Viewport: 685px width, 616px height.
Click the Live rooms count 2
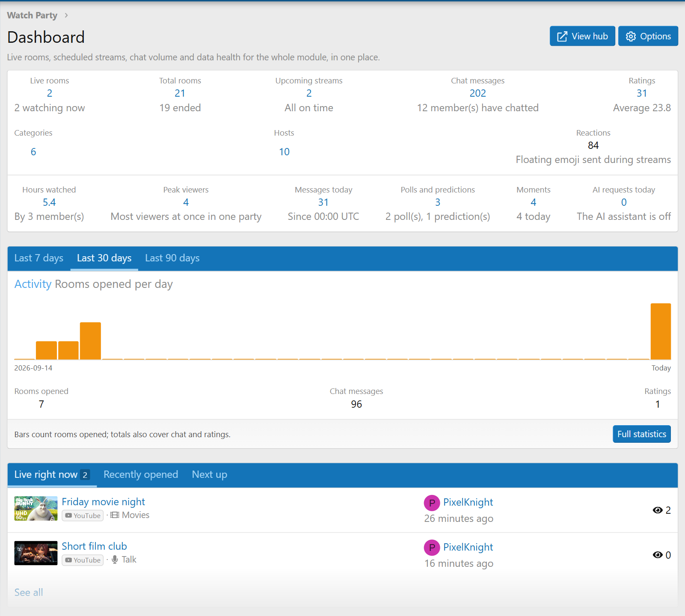(50, 93)
